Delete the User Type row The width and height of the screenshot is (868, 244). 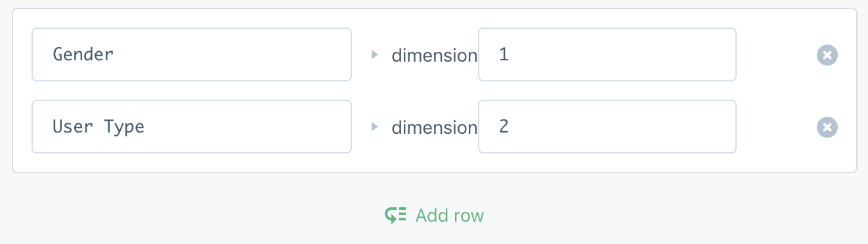[x=827, y=127]
